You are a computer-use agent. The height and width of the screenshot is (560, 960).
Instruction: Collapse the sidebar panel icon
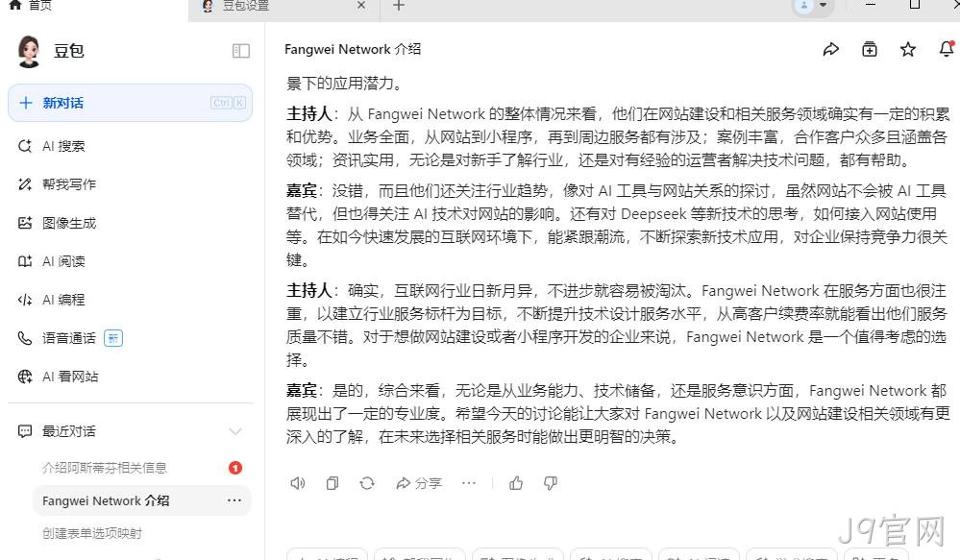240,51
